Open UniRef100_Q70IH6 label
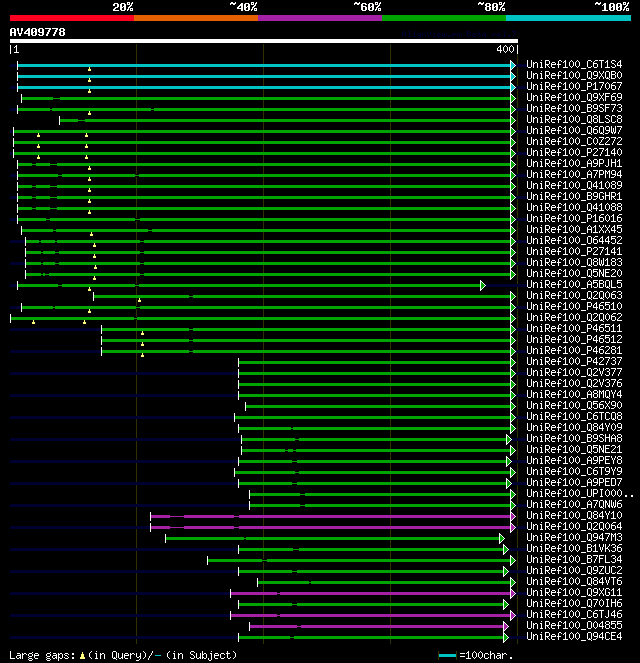The width and height of the screenshot is (640, 663). click(x=574, y=603)
